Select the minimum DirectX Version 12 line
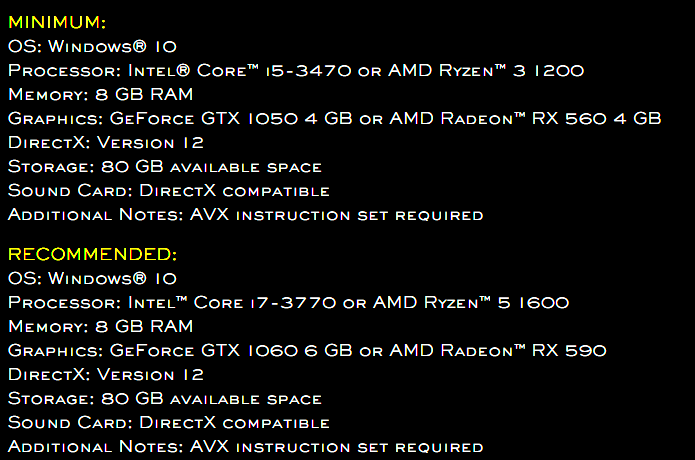The width and height of the screenshot is (695, 460). (106, 143)
